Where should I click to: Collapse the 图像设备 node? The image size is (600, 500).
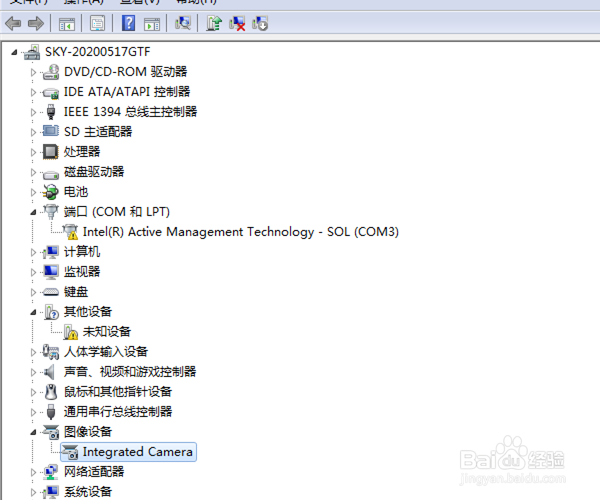(x=33, y=432)
